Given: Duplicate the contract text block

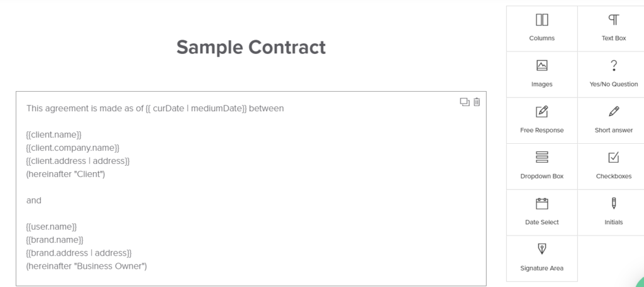Looking at the screenshot, I should click(x=465, y=102).
